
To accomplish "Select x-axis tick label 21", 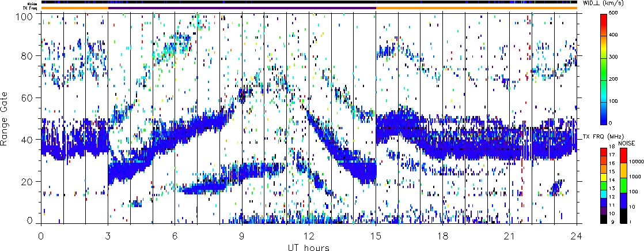I will coord(510,236).
